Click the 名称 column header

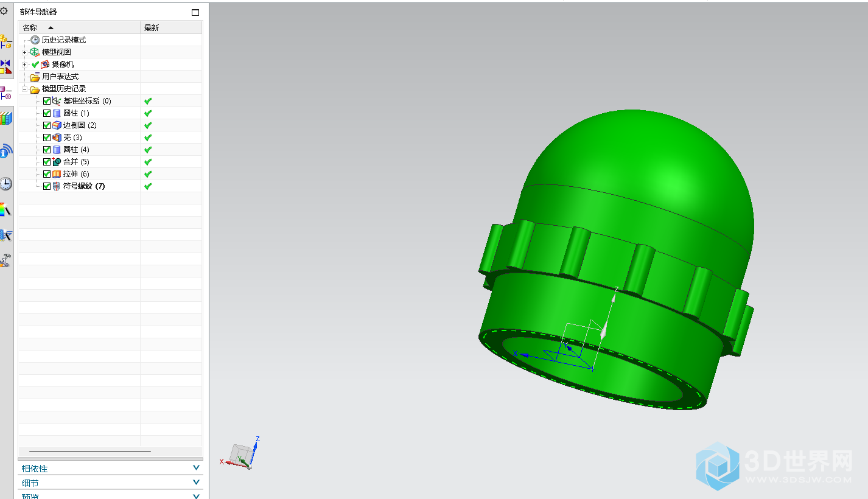pyautogui.click(x=79, y=27)
